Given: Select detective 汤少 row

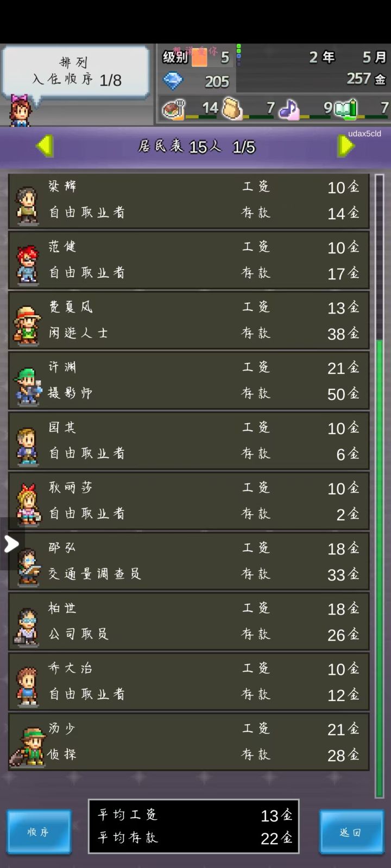Looking at the screenshot, I should (x=188, y=742).
